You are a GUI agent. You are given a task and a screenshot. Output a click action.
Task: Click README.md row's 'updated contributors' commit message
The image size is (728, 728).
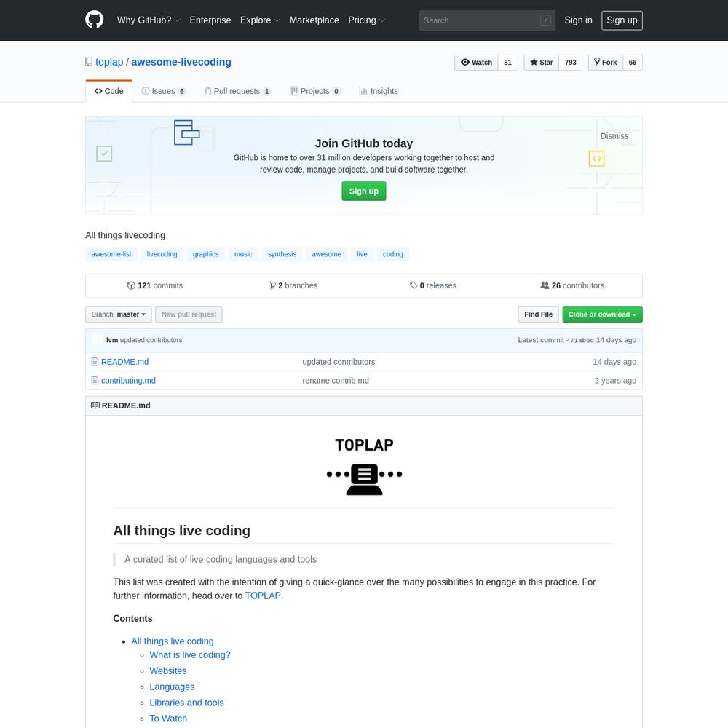coord(339,362)
